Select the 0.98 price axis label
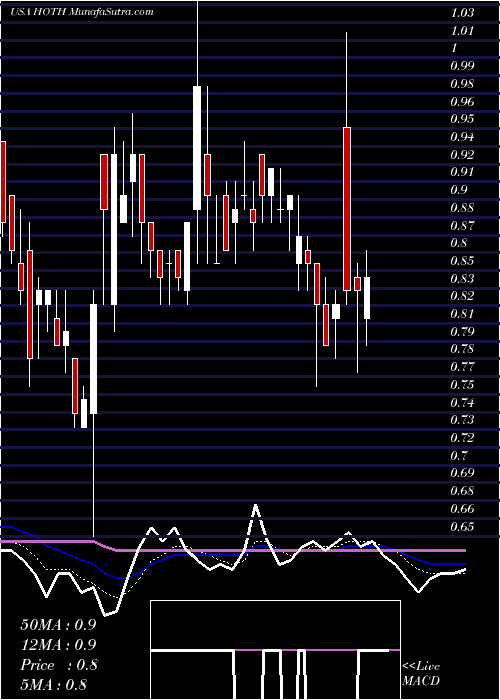The image size is (500, 700). tap(462, 84)
